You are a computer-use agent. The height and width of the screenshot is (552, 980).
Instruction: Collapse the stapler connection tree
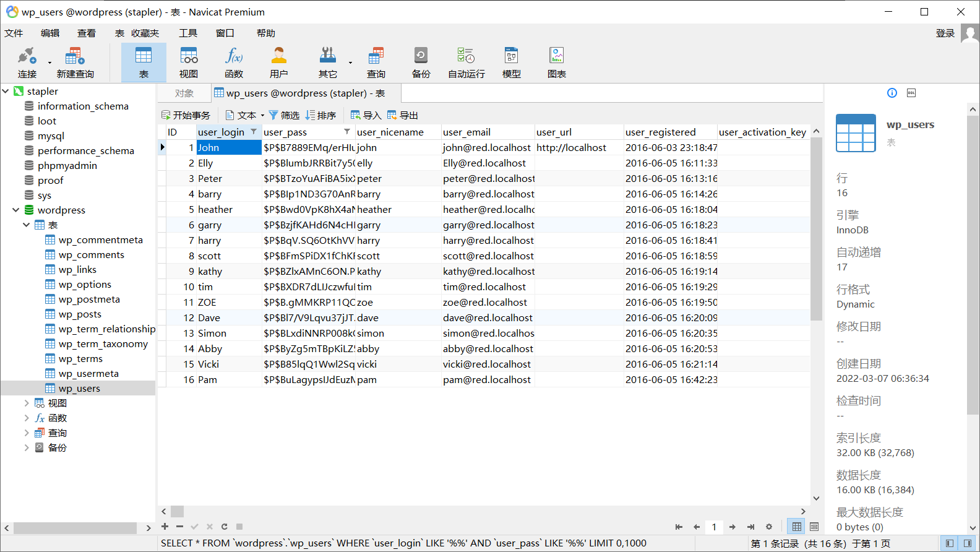(6, 91)
